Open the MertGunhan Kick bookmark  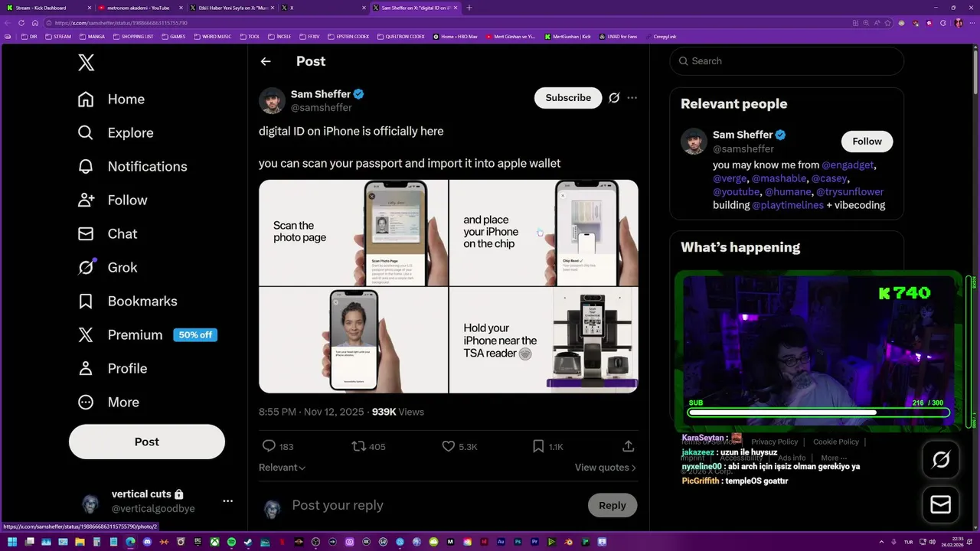567,37
